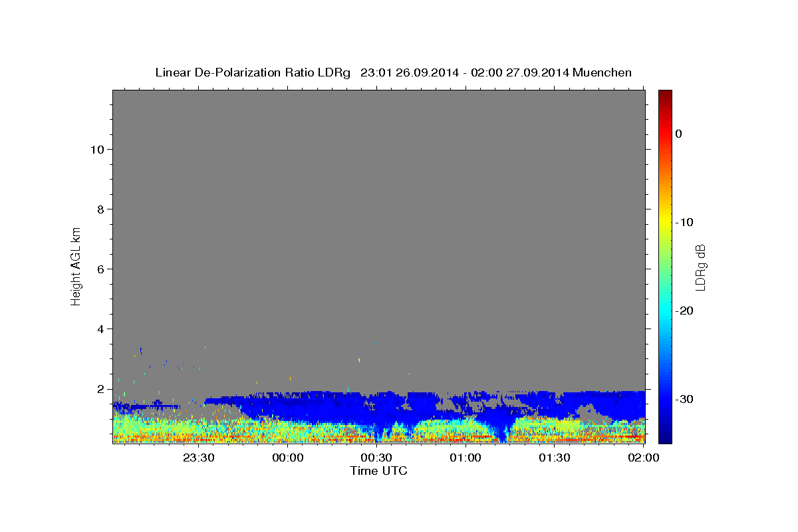Click the '02:00' time tick label
Viewport: 798px width, 532px height.
(x=644, y=458)
